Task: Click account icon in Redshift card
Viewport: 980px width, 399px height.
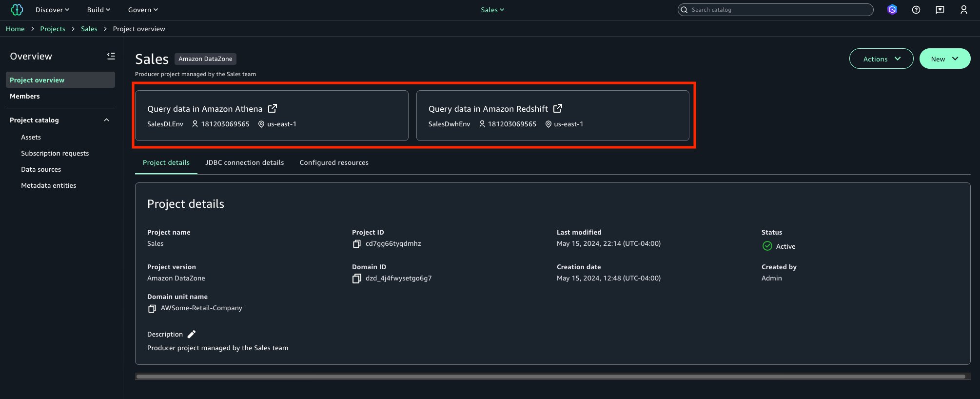Action: point(482,124)
